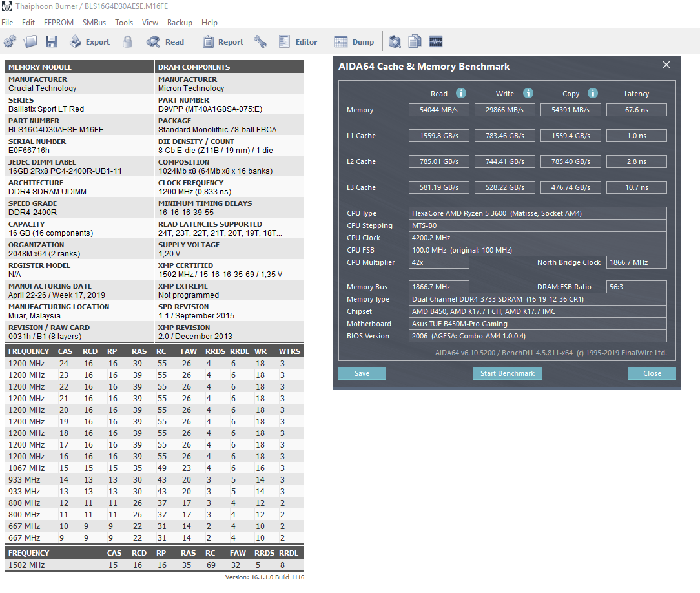Click D9VPP (MT40A1G8SA-075:E) part number
Image resolution: width=700 pixels, height=593 pixels.
tap(211, 109)
